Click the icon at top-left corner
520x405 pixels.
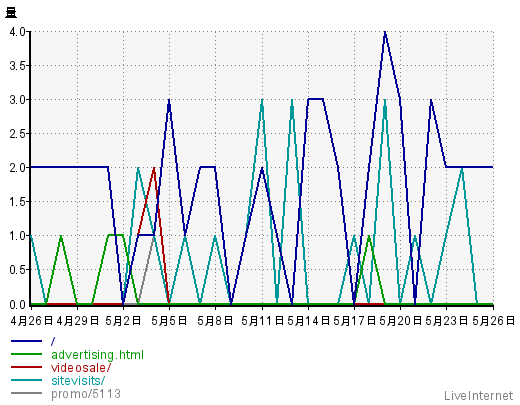[x=11, y=13]
